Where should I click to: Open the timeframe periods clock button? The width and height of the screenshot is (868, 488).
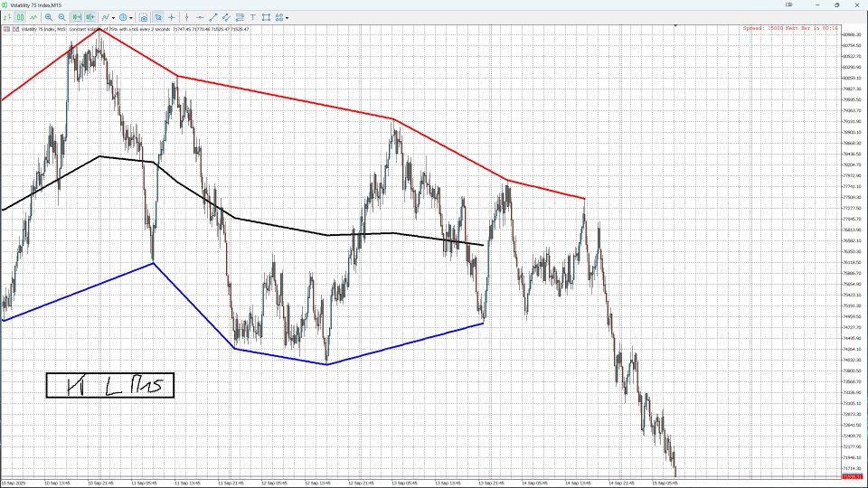click(x=123, y=18)
